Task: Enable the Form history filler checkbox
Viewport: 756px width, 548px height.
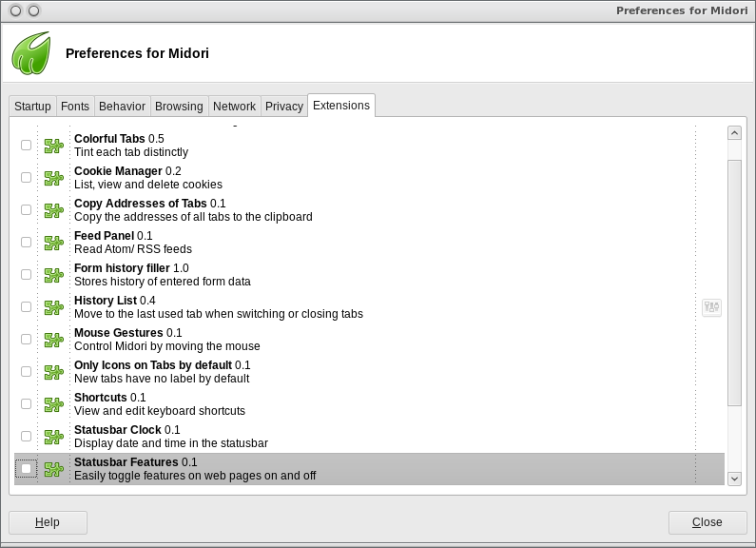Action: pyautogui.click(x=26, y=275)
